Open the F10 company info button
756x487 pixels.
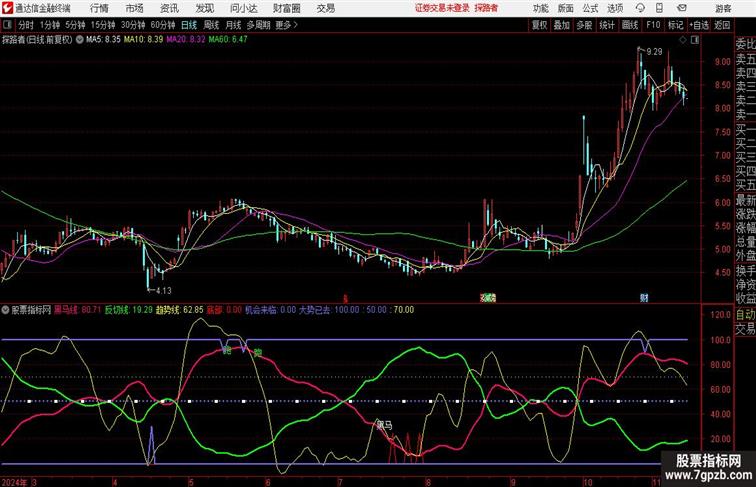pyautogui.click(x=653, y=25)
